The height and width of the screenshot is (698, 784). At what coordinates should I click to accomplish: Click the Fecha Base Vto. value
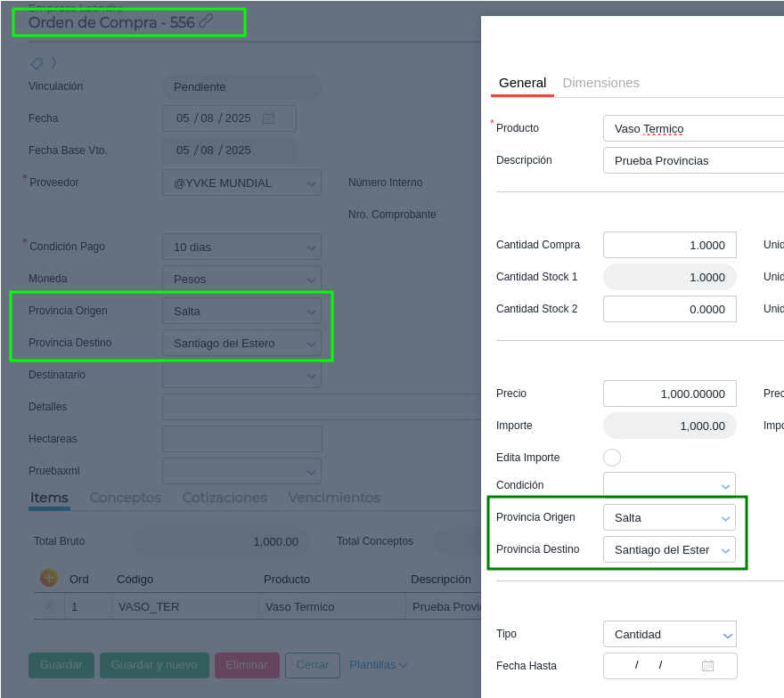pos(229,150)
